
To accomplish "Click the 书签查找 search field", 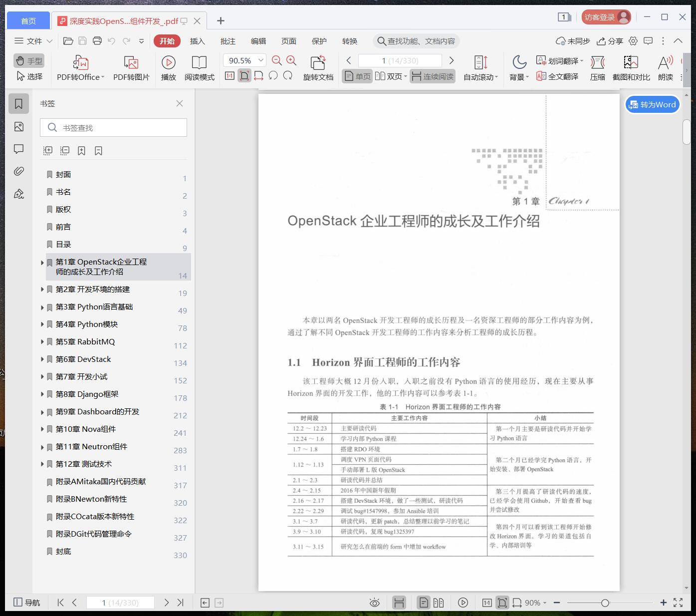I will (x=113, y=128).
